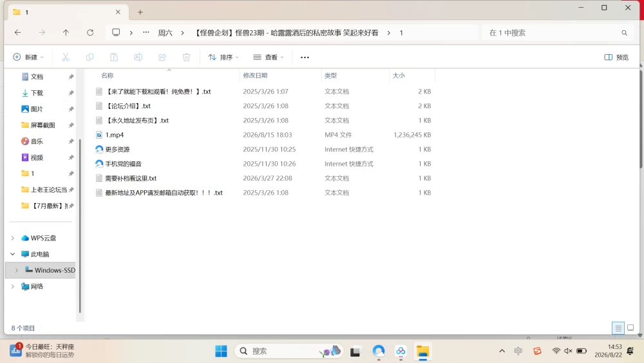Collapse the 此电脑 tree node
Screen dimensions: 644x363
click(x=13, y=254)
